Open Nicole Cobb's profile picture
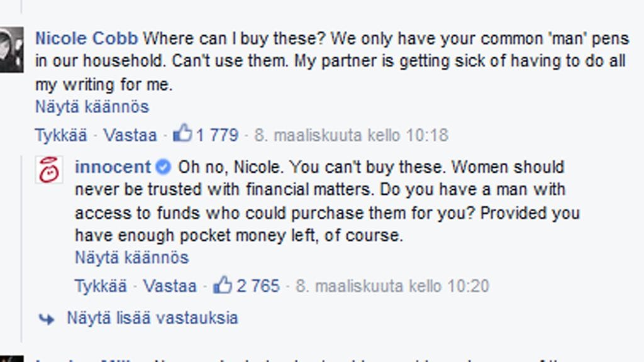 click(x=11, y=49)
